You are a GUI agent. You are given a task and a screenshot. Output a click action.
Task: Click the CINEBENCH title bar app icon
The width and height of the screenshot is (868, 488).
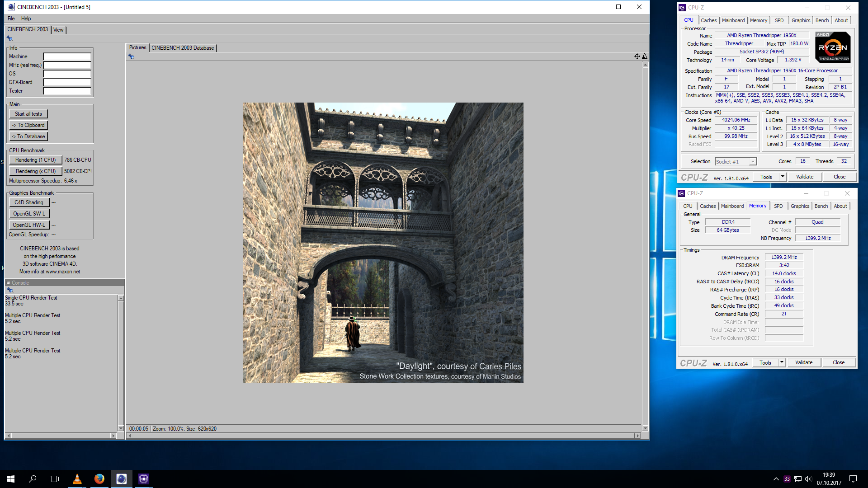tap(11, 7)
